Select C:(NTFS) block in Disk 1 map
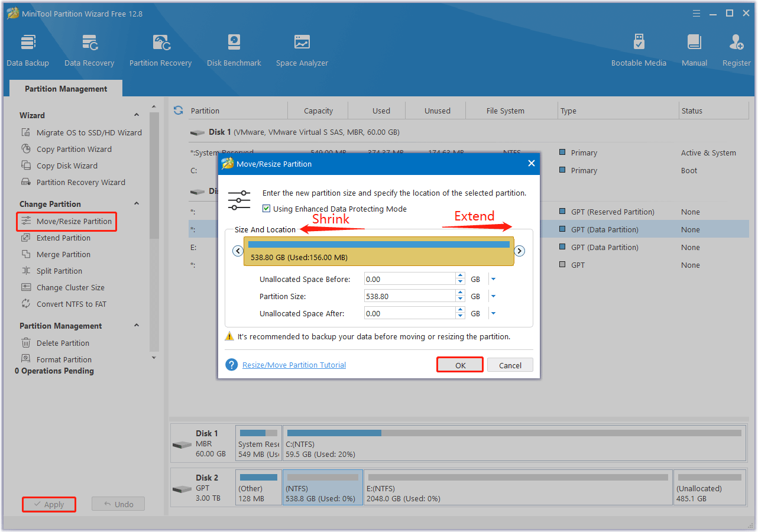The image size is (758, 532). (514, 443)
